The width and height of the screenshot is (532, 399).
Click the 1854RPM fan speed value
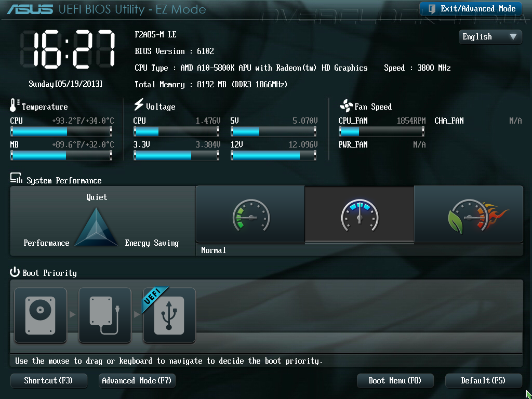pos(411,121)
